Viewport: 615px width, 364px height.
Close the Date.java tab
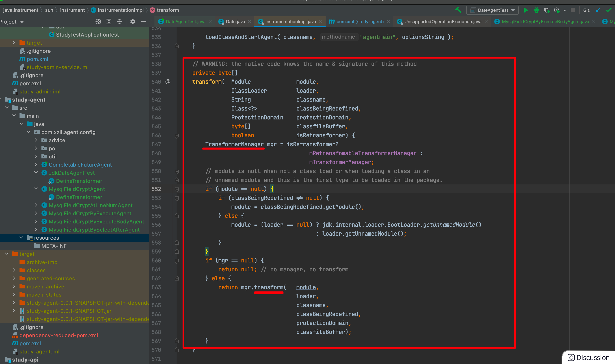pyautogui.click(x=250, y=22)
